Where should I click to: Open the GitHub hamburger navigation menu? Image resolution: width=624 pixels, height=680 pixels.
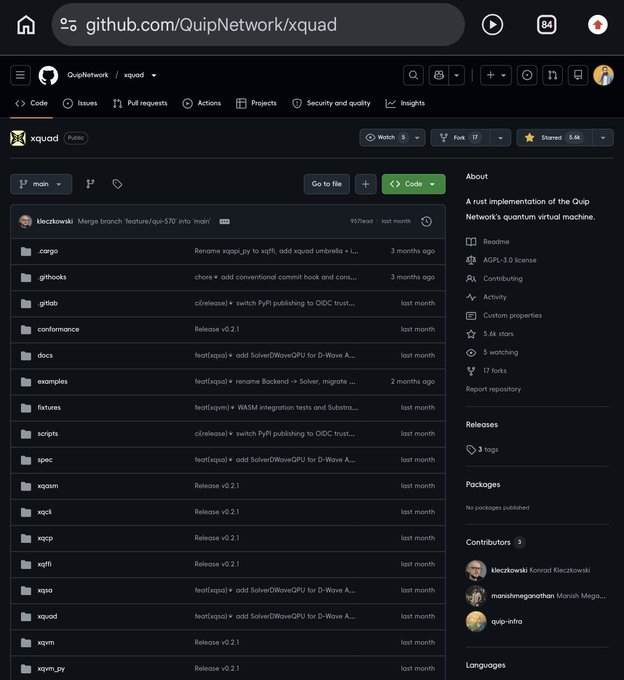click(x=20, y=75)
